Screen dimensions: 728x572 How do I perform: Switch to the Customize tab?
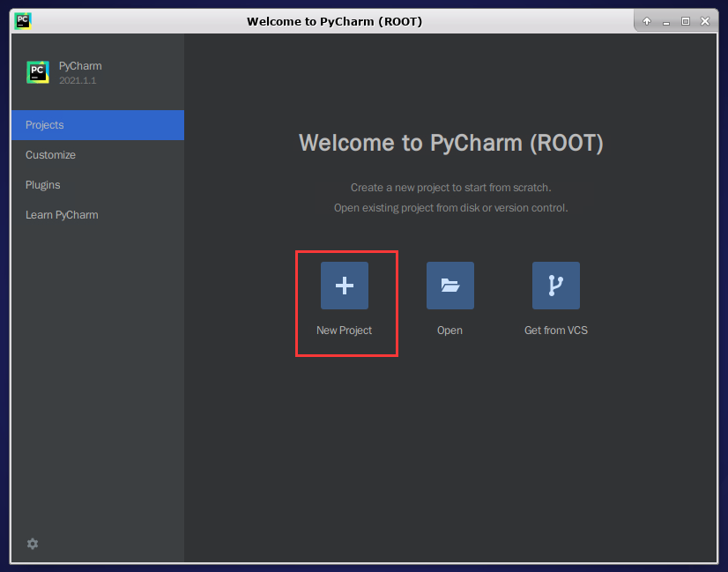pyautogui.click(x=98, y=154)
